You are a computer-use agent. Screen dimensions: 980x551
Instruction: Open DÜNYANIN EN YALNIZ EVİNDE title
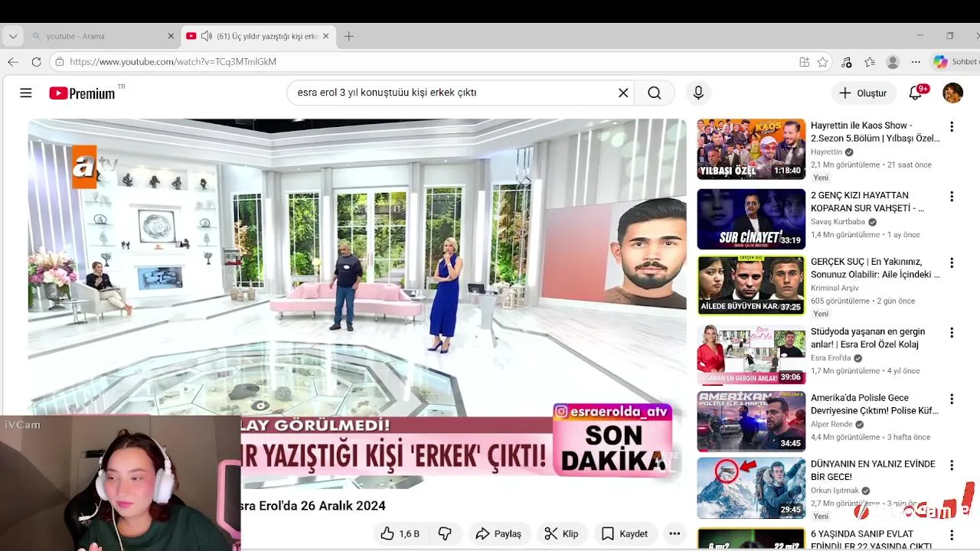[x=873, y=470]
